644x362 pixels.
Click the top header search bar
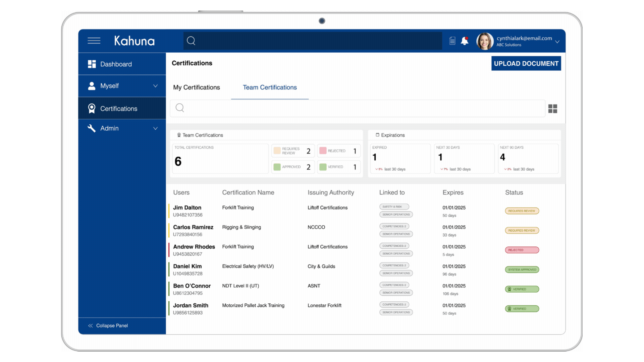313,41
